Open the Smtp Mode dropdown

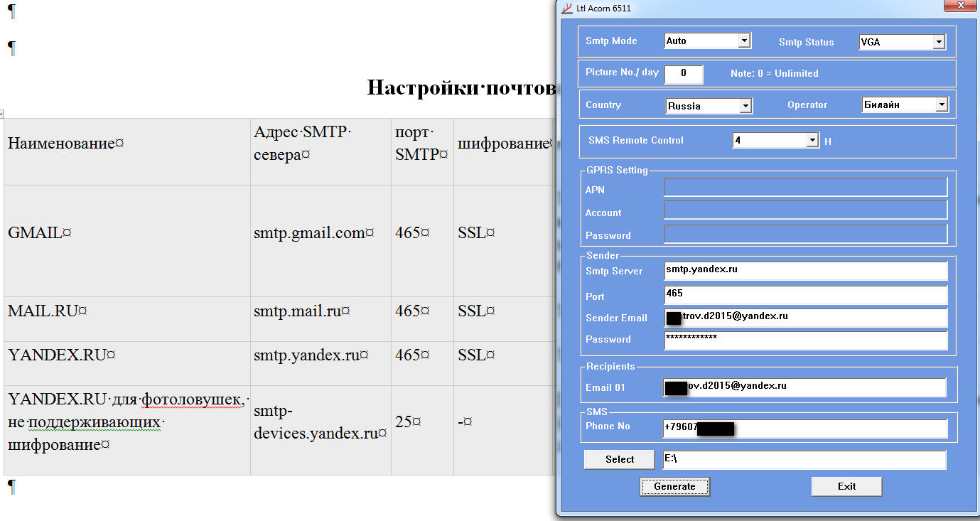pos(744,41)
